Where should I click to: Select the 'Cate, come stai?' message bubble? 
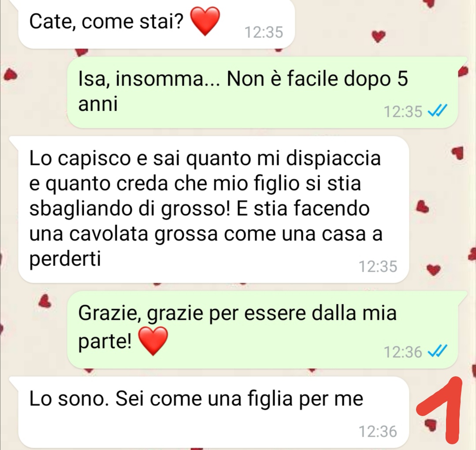tap(156, 24)
